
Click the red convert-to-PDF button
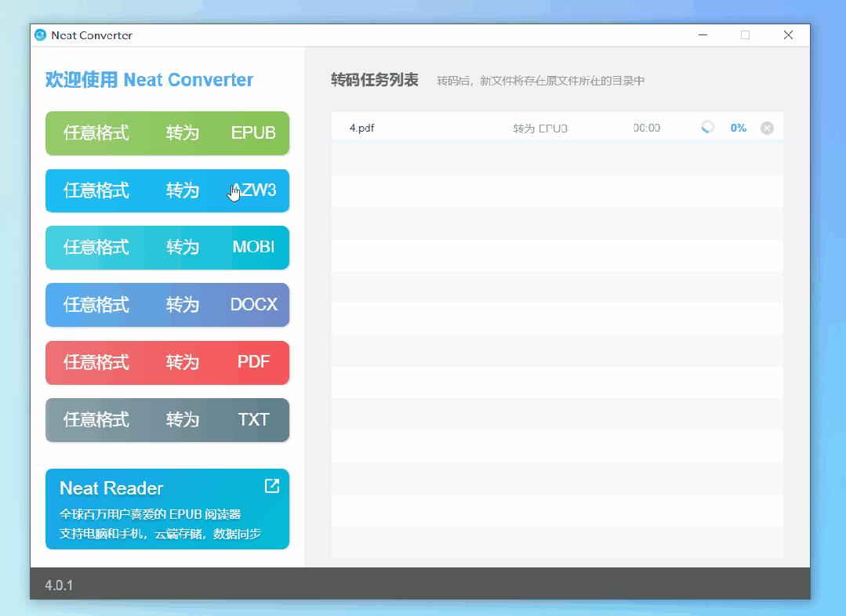point(167,363)
